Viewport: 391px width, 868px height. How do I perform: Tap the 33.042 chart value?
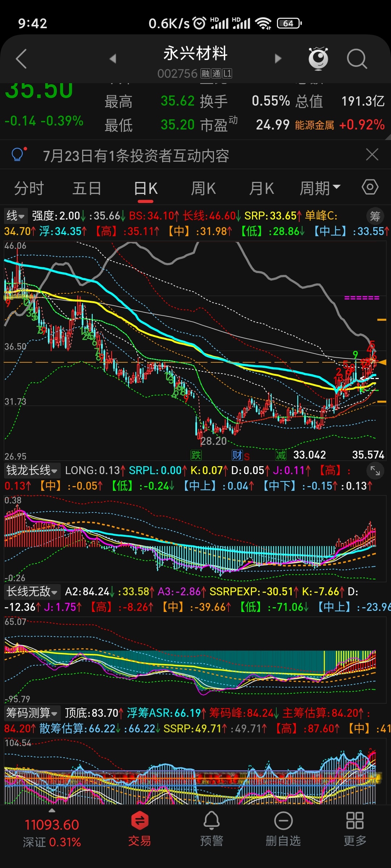tap(310, 455)
